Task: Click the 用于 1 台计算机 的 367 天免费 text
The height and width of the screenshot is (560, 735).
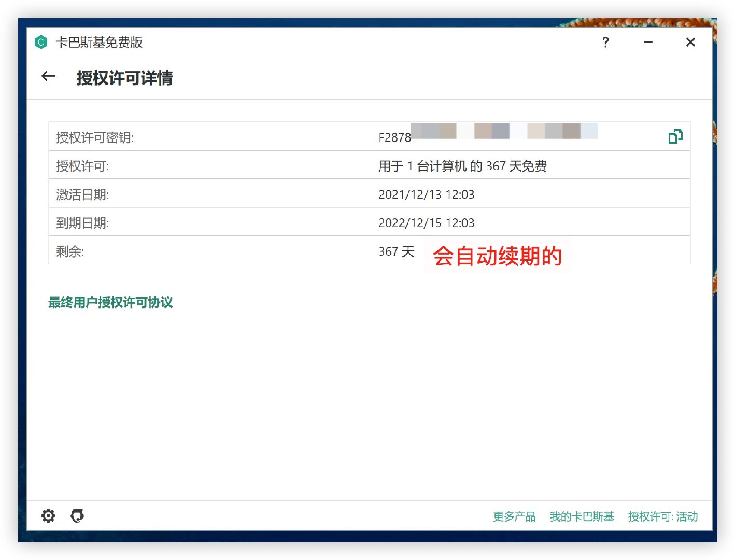Action: point(462,166)
